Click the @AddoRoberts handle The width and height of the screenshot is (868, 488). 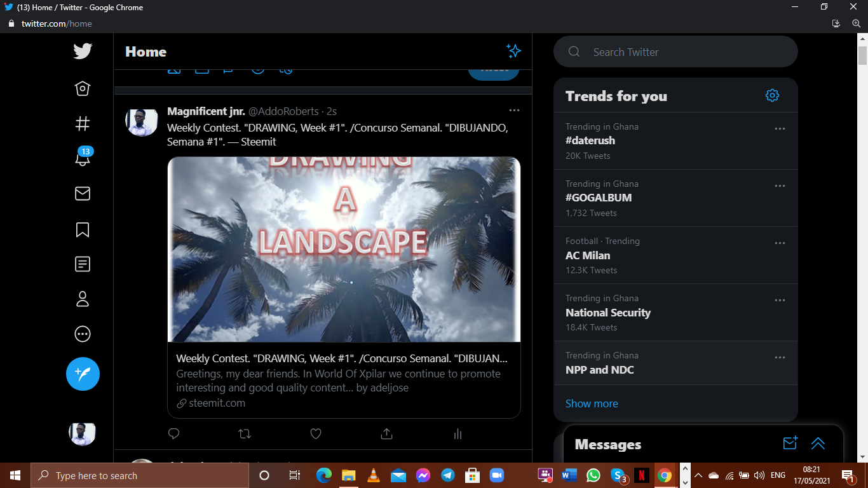[283, 111]
